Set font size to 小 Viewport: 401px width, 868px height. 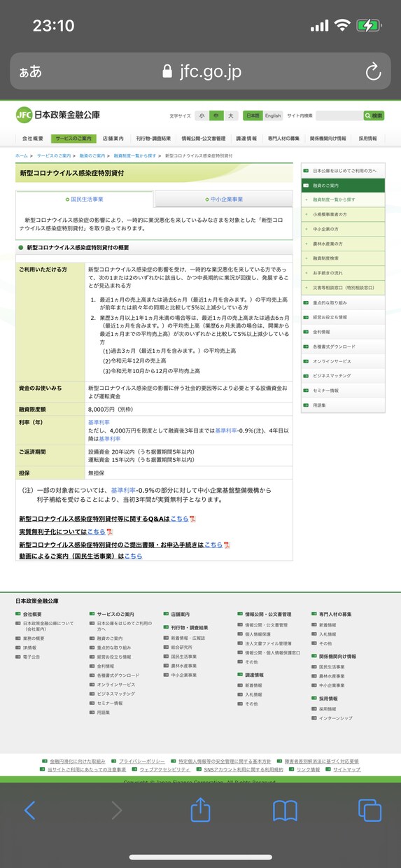coord(202,115)
